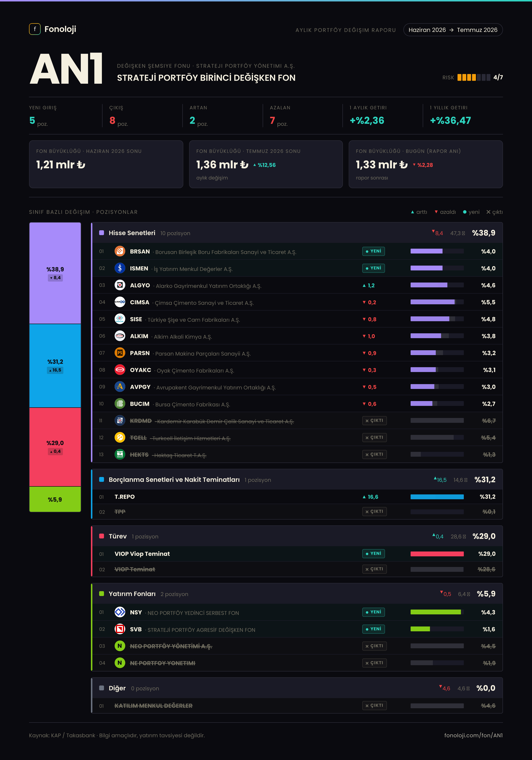The height and width of the screenshot is (760, 532).
Task: Click the YENİ badge on VIOP Viop Teminat
Action: pyautogui.click(x=374, y=553)
